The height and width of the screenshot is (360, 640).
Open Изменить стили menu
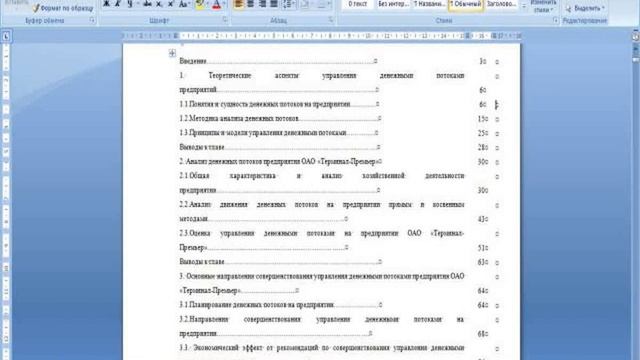pyautogui.click(x=543, y=6)
